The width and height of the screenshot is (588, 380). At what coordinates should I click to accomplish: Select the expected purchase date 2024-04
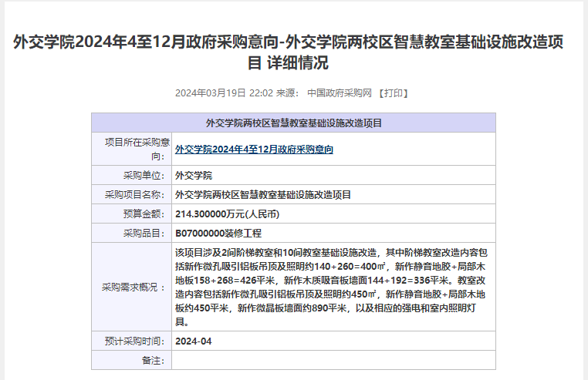coord(193,341)
